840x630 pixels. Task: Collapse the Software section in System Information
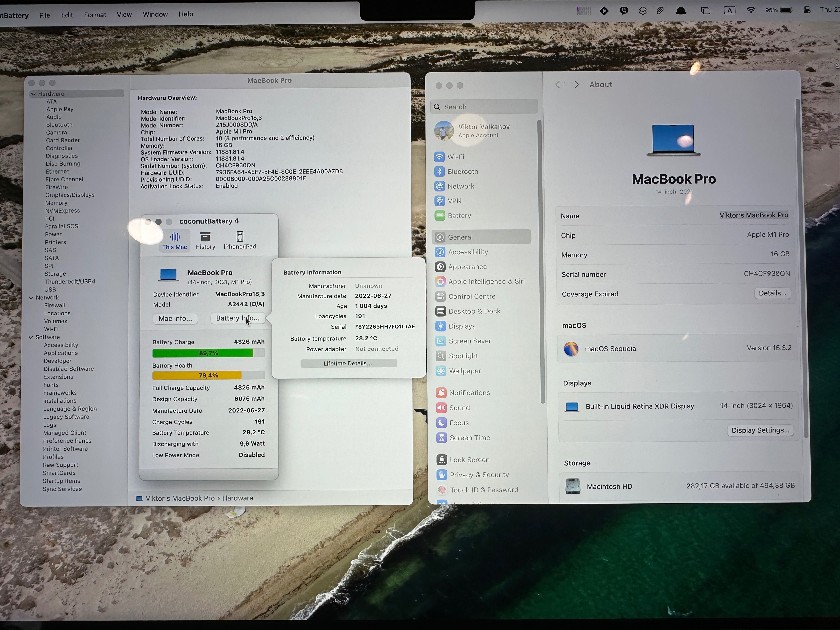pos(31,337)
